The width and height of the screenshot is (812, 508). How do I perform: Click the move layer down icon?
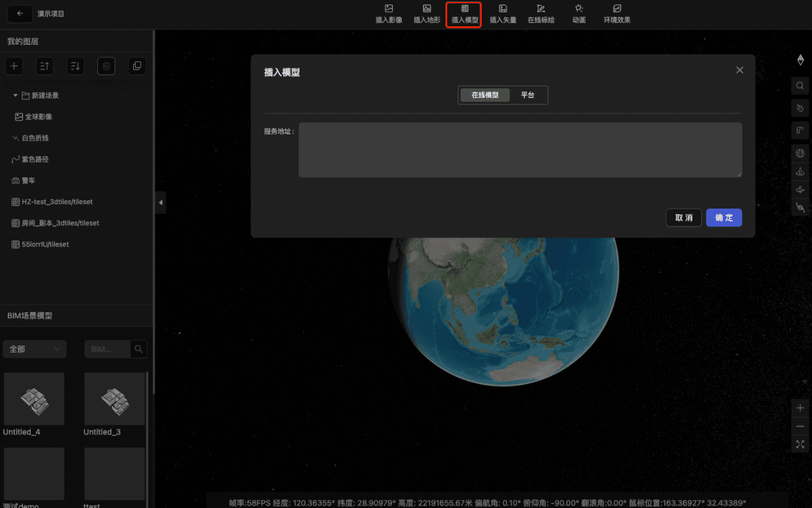click(x=76, y=66)
